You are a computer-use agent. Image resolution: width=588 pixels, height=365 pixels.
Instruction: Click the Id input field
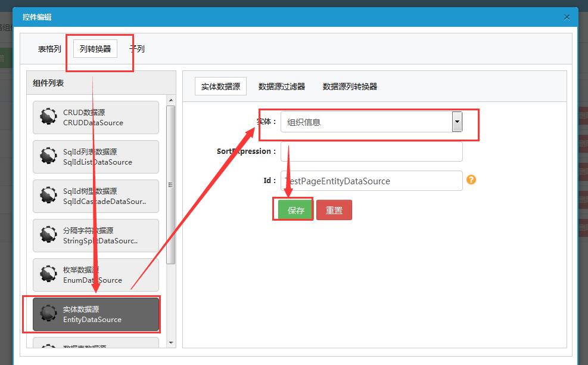point(372,181)
